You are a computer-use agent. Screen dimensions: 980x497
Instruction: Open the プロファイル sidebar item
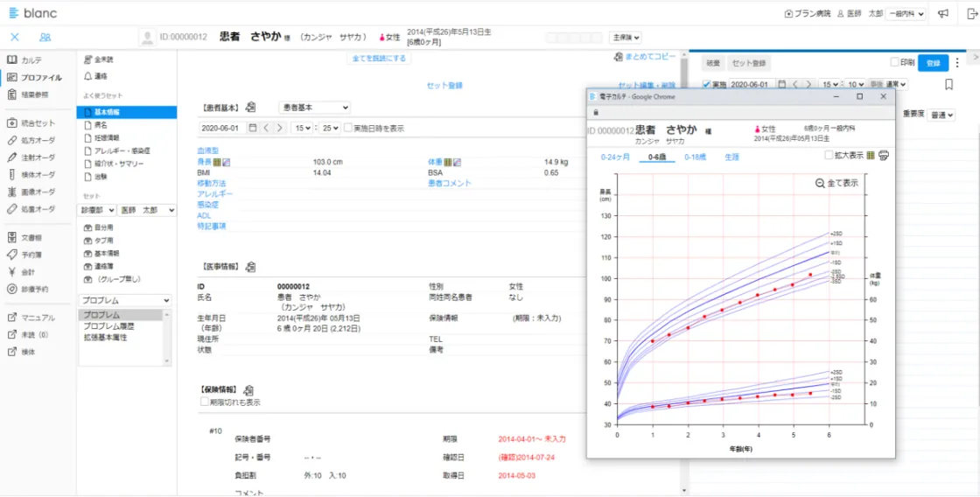[x=34, y=78]
